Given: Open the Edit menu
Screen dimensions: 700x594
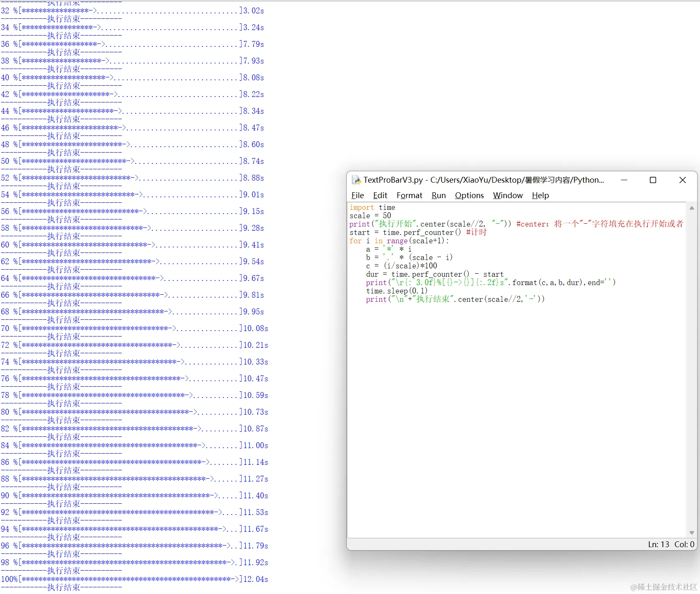Looking at the screenshot, I should click(x=380, y=195).
